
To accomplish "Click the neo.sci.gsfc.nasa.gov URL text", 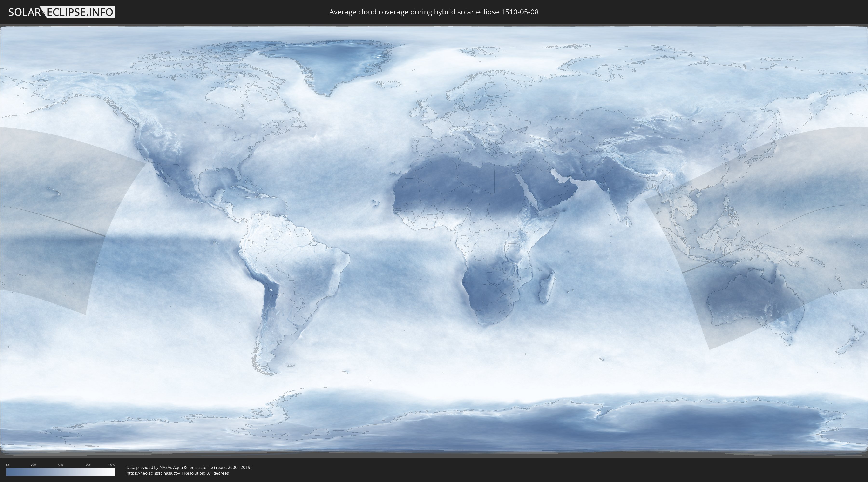I will click(153, 473).
